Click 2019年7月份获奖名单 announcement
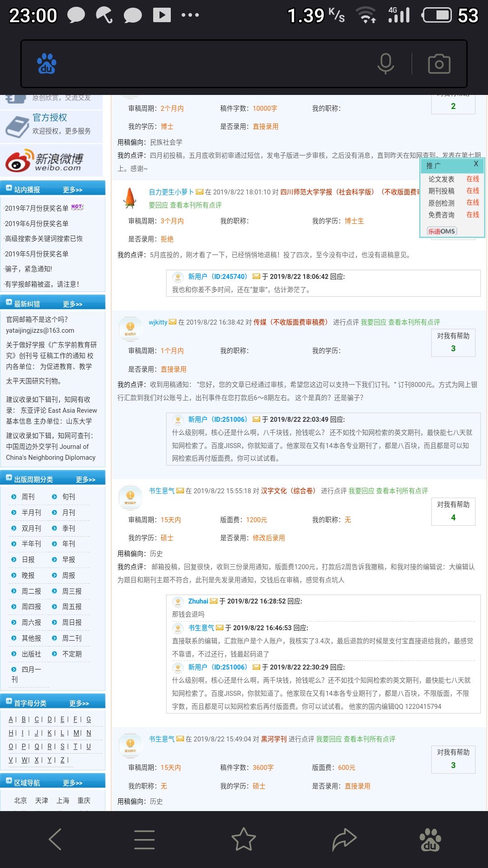This screenshot has width=488, height=868. pyautogui.click(x=37, y=208)
